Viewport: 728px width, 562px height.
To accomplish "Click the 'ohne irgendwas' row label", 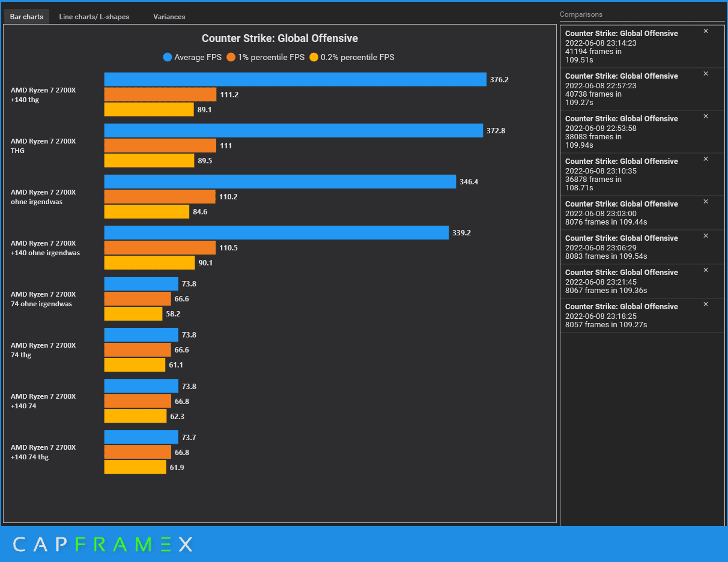I will [43, 197].
